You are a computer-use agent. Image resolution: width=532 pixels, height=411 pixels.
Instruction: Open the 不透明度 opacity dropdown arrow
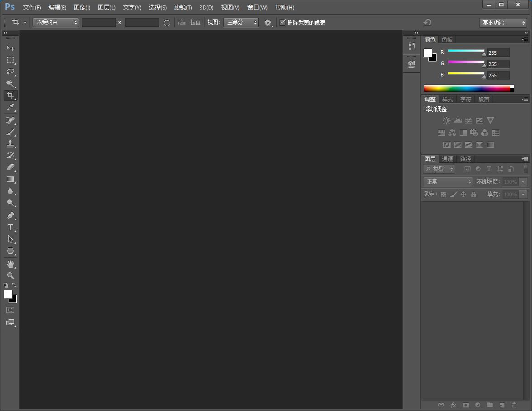point(523,182)
